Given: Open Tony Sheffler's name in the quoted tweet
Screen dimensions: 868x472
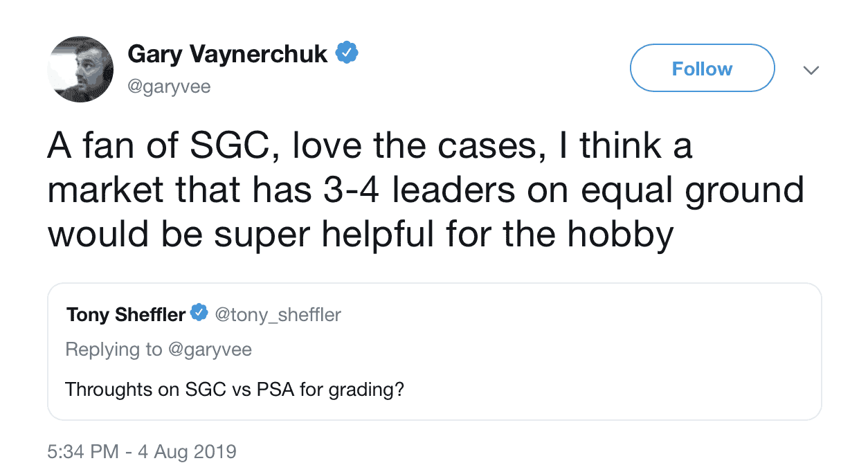Looking at the screenshot, I should point(125,315).
